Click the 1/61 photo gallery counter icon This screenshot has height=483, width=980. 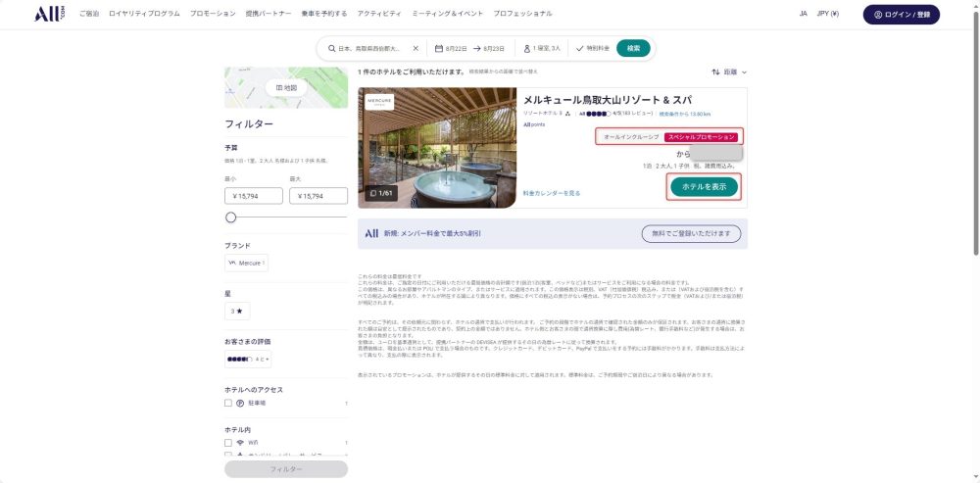click(x=373, y=194)
